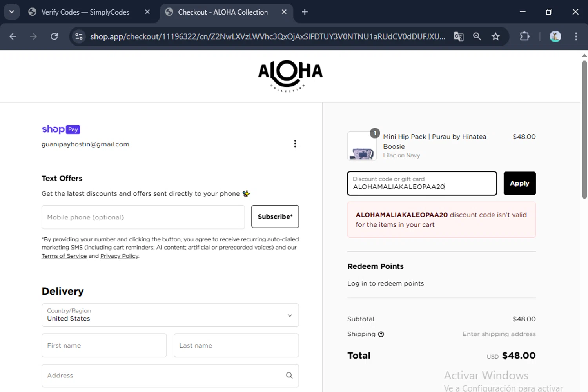Go back to the previous page

point(13,36)
